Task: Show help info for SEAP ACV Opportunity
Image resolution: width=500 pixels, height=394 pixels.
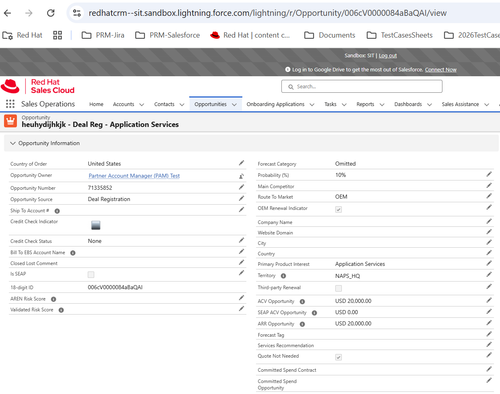Action: [x=314, y=313]
